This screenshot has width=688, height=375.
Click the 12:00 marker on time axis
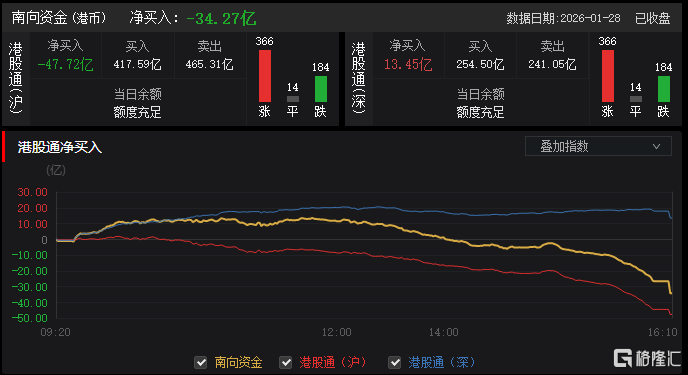pos(337,332)
